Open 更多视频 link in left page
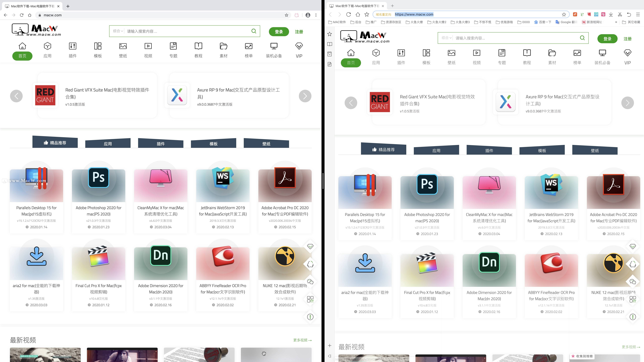 click(302, 340)
